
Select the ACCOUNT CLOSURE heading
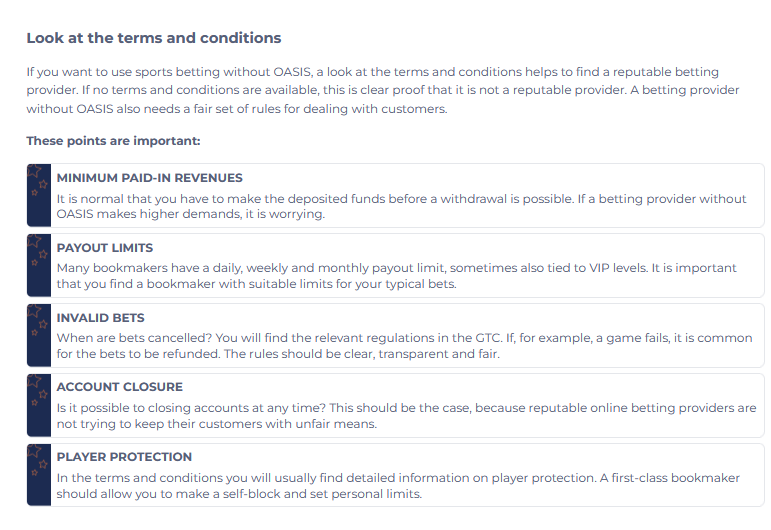click(x=119, y=387)
